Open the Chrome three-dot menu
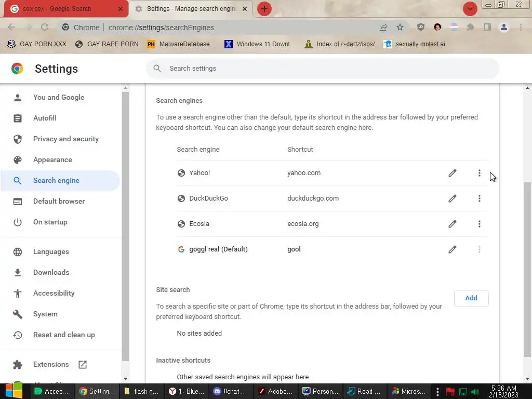The height and width of the screenshot is (399, 532). pyautogui.click(x=521, y=27)
